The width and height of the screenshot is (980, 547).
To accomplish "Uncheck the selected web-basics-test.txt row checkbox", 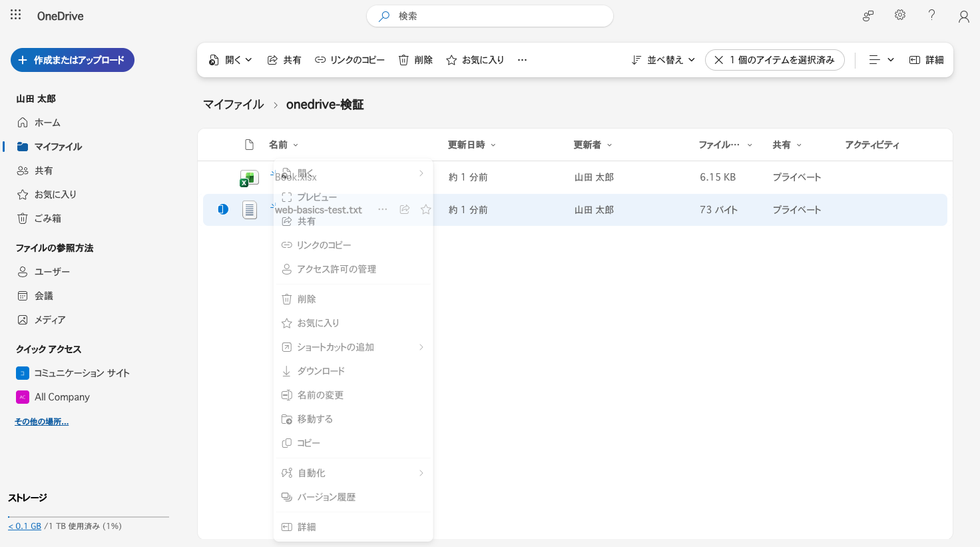I will [x=223, y=209].
